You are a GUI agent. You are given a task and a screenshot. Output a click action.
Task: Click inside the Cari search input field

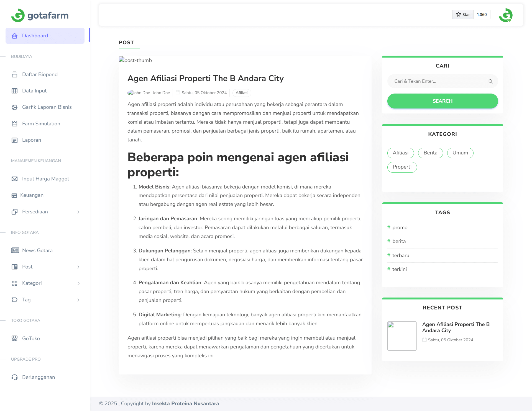click(438, 81)
